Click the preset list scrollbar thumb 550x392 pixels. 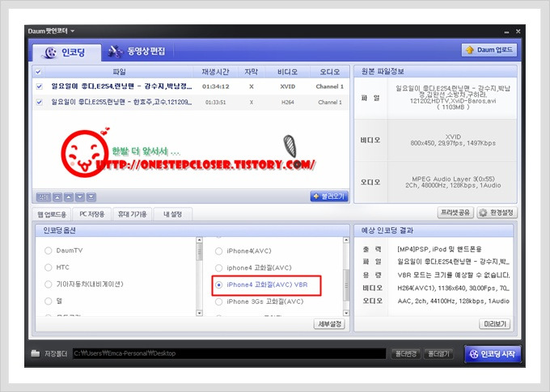(x=346, y=285)
